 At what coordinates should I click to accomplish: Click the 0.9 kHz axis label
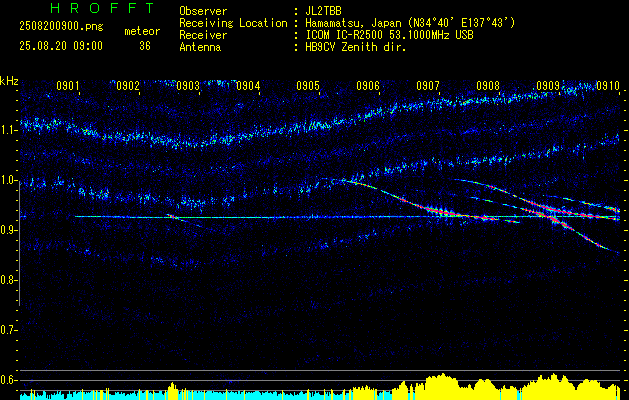(x=8, y=230)
